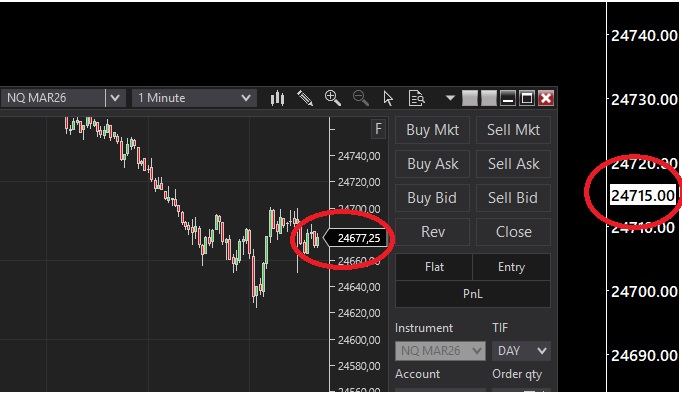Image resolution: width=682 pixels, height=397 pixels.
Task: Open the TIF DAY dropdown
Action: [521, 350]
